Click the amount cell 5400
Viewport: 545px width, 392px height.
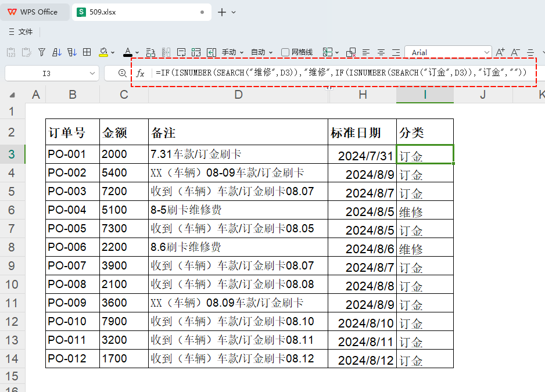pos(124,172)
